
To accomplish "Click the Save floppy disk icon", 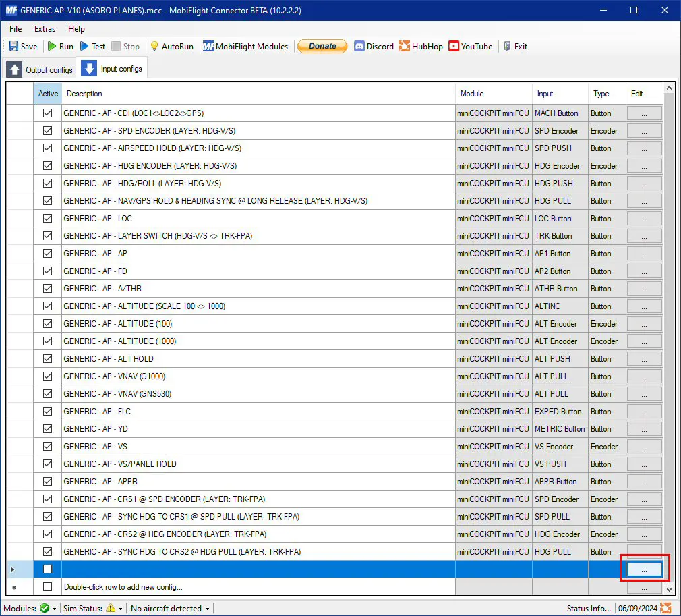I will tap(13, 46).
